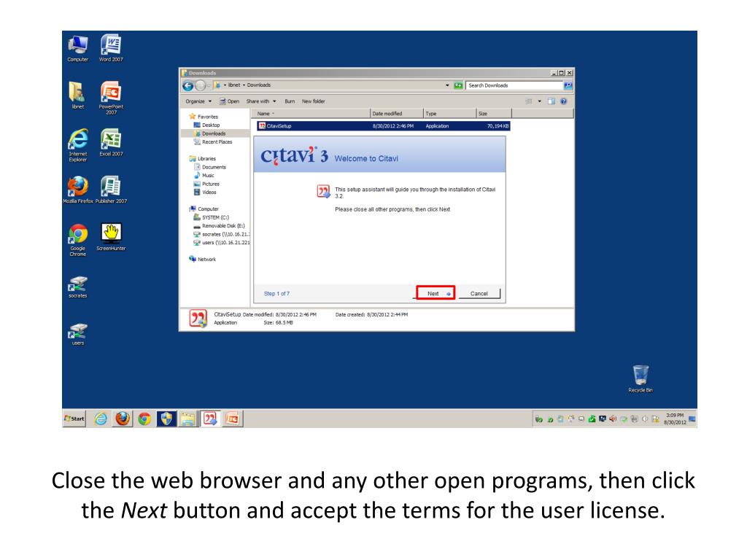
Task: Select the socrates network location
Action: [222, 234]
